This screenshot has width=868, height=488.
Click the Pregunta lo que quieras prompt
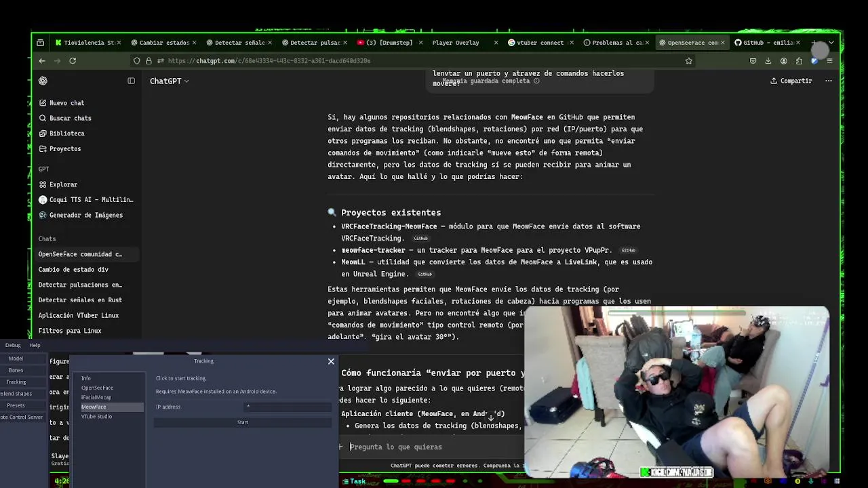tap(395, 447)
